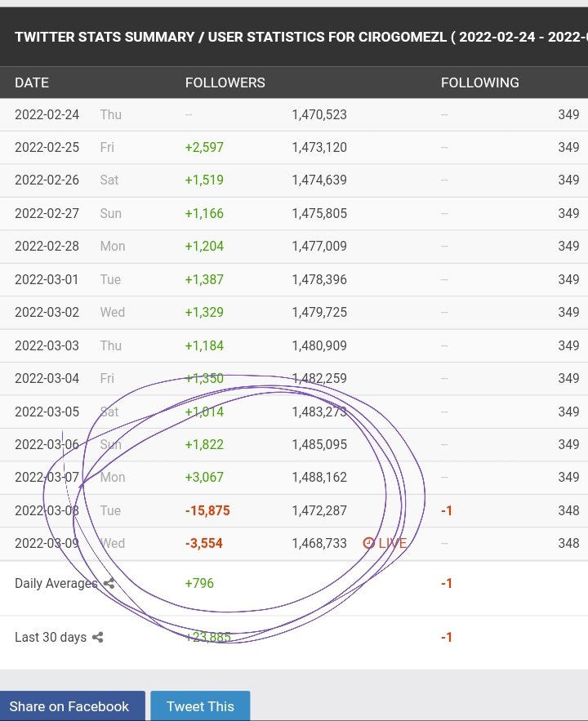The width and height of the screenshot is (588, 721).
Task: Click following -1 in Last 30 days row
Action: pyautogui.click(x=447, y=638)
